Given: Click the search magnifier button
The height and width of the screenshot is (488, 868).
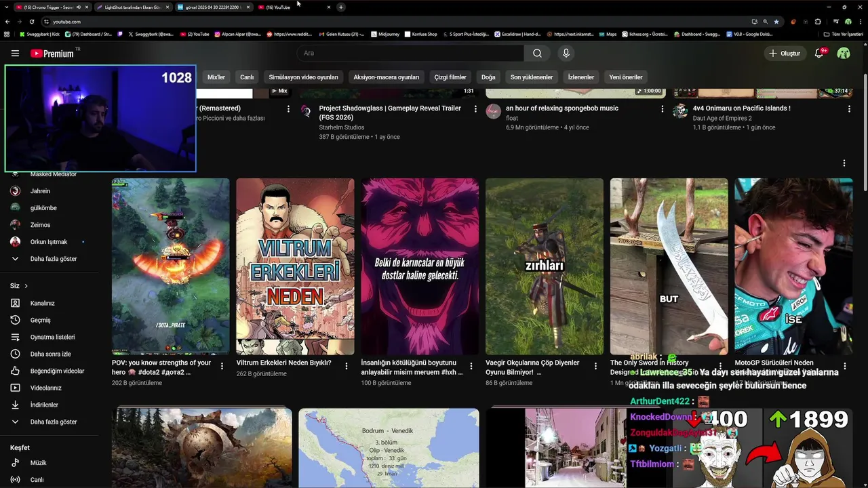Looking at the screenshot, I should (537, 53).
